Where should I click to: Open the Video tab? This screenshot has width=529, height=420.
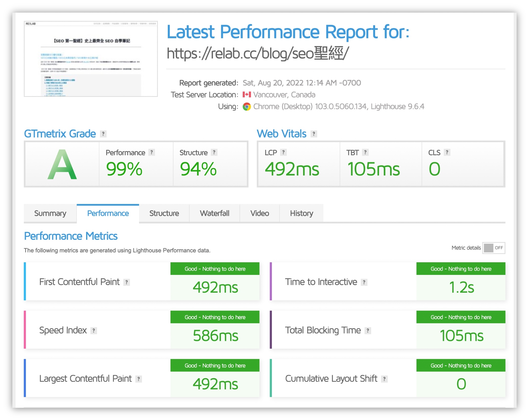coord(260,213)
